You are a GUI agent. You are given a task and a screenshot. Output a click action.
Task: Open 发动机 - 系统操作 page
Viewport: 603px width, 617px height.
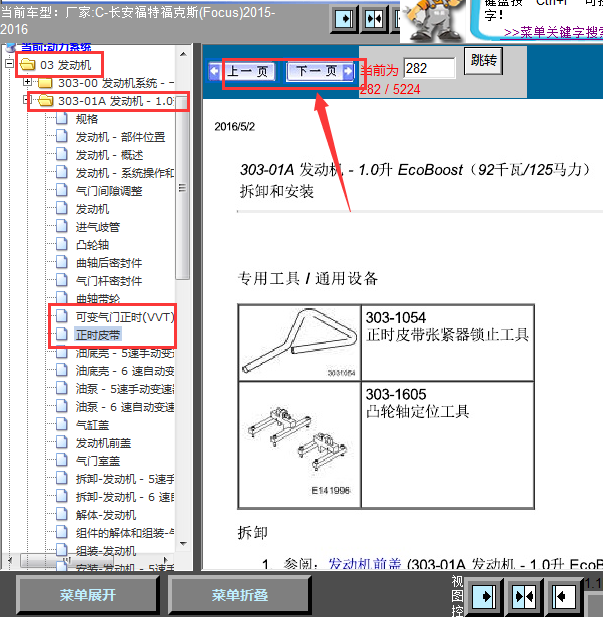(125, 173)
